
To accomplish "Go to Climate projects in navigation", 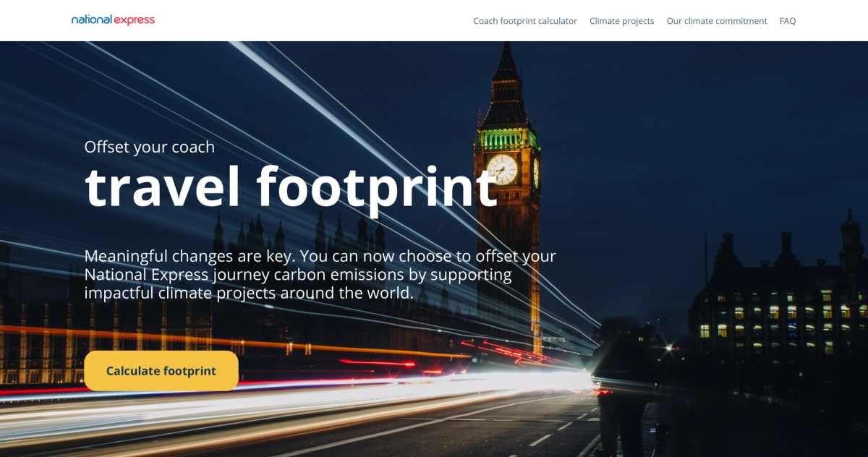I will (x=621, y=21).
